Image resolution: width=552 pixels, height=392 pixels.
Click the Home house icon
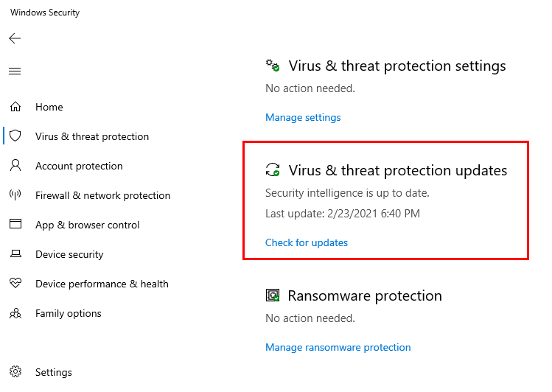point(15,107)
